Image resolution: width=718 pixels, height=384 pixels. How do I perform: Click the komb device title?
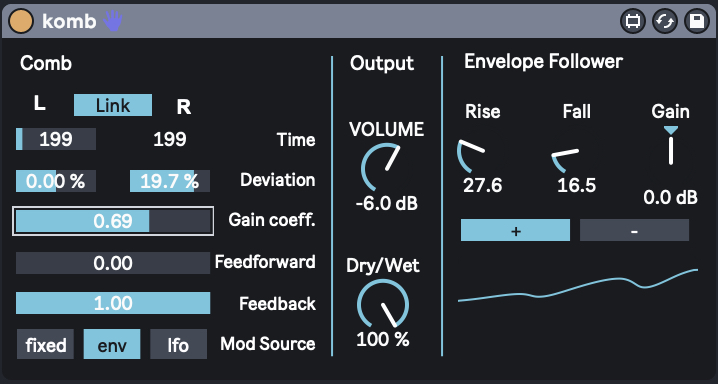(x=69, y=21)
